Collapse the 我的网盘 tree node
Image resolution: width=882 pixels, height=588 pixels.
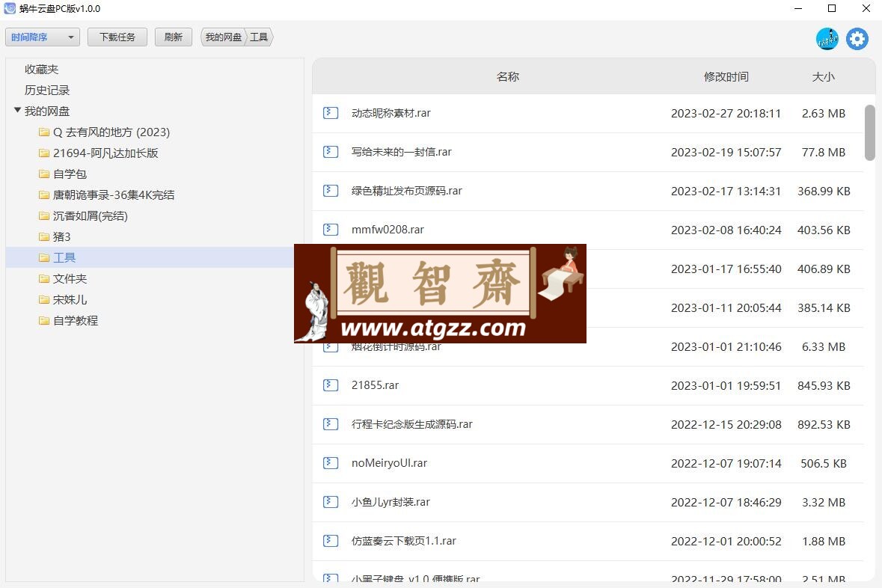[17, 110]
